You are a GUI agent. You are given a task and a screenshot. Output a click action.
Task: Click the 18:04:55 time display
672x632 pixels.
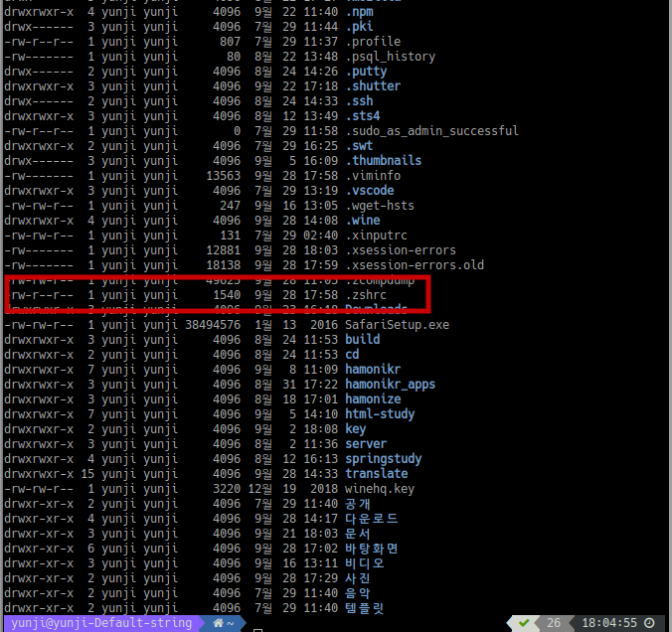[x=608, y=623]
